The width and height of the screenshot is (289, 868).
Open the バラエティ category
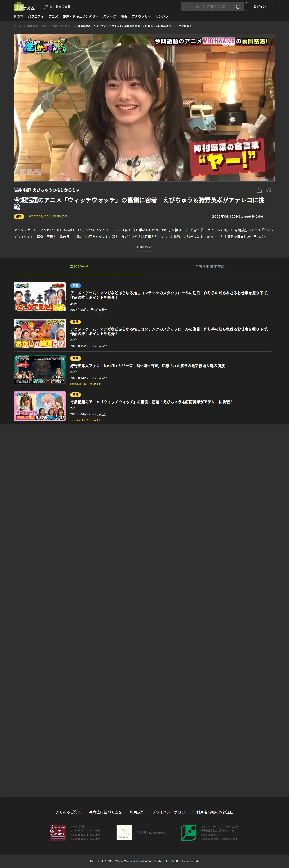coord(36,16)
